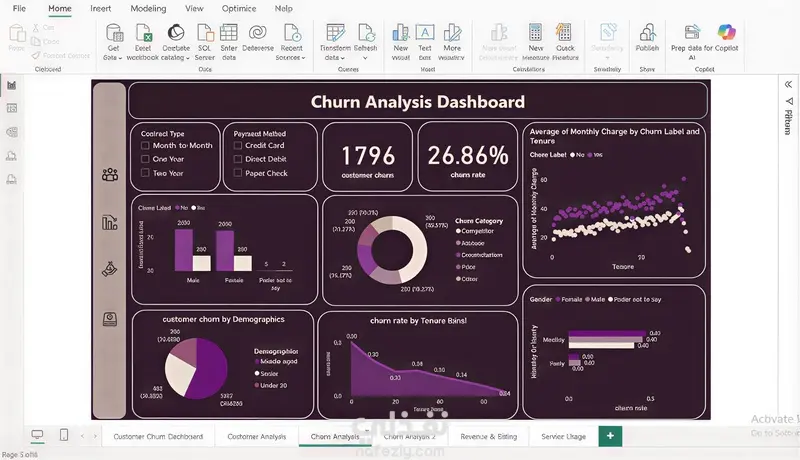Screen dimensions: 800x460
Task: Select the mobile layout icon at bottom
Action: (64, 435)
